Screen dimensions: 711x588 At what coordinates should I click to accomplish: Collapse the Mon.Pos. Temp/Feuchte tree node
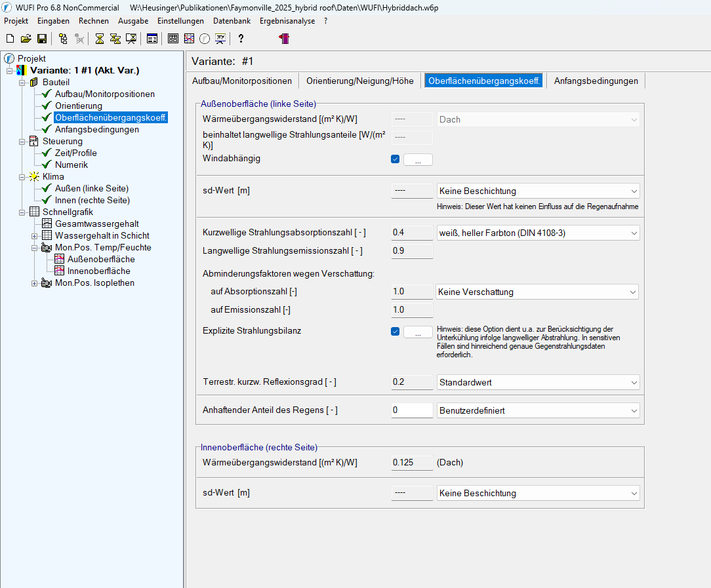[35, 248]
